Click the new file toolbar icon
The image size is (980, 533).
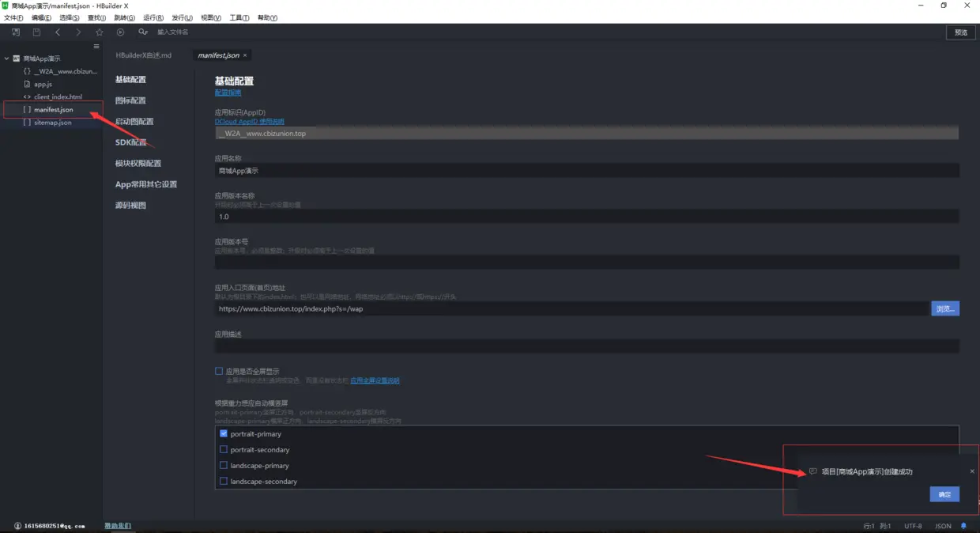16,32
